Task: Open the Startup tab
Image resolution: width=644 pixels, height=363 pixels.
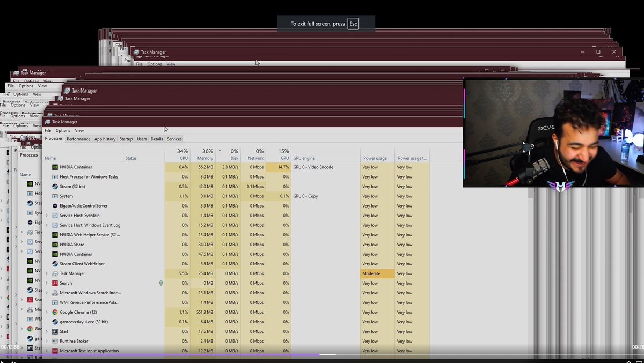Action: pos(126,139)
